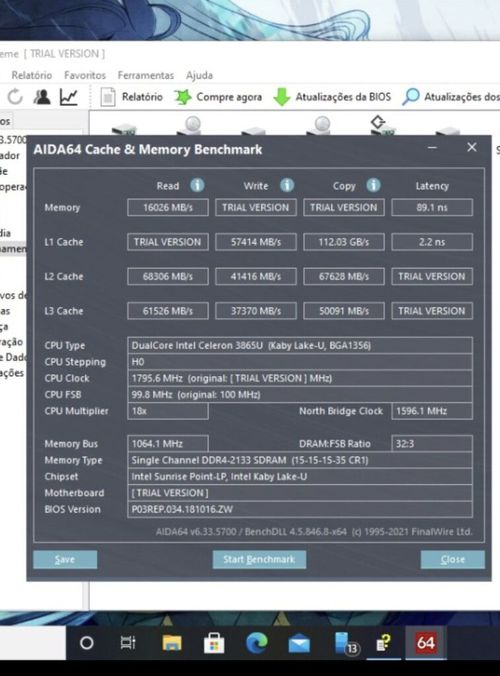
Task: Open the Ferramentas menu
Action: (146, 75)
